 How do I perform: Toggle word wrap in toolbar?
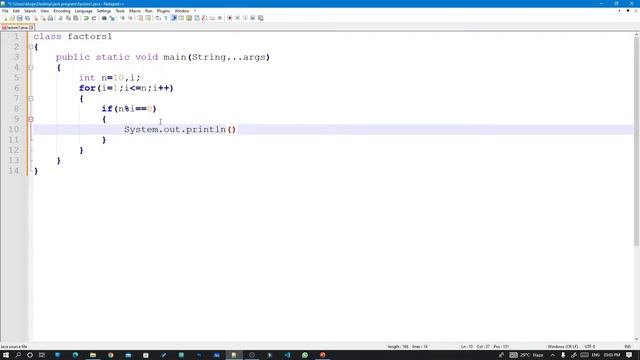pyautogui.click(x=157, y=18)
